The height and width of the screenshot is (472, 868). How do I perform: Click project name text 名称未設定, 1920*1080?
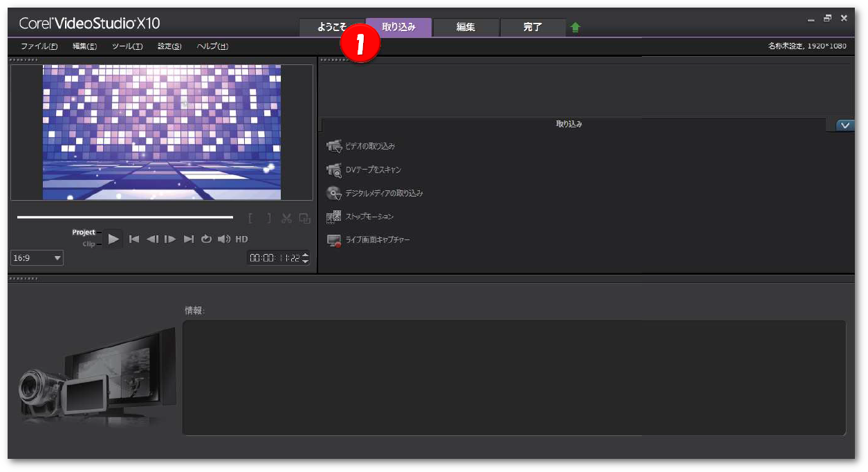click(x=808, y=46)
